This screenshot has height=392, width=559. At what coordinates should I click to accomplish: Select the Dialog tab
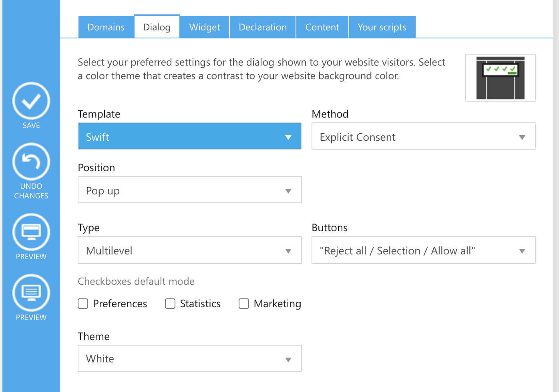click(x=157, y=27)
